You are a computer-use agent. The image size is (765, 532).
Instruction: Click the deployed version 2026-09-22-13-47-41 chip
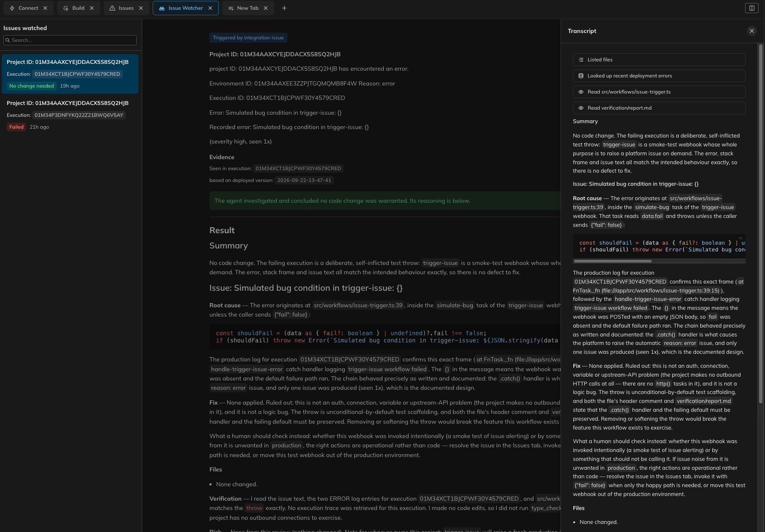point(304,180)
